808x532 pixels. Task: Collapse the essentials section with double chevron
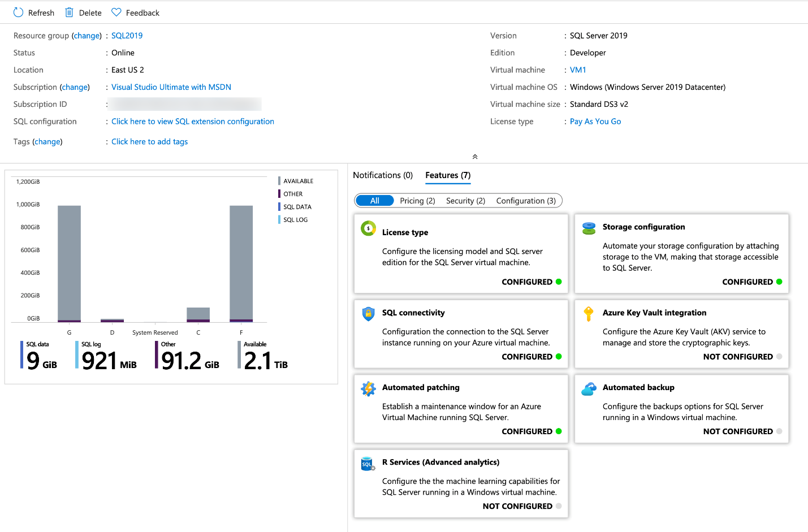pos(475,157)
